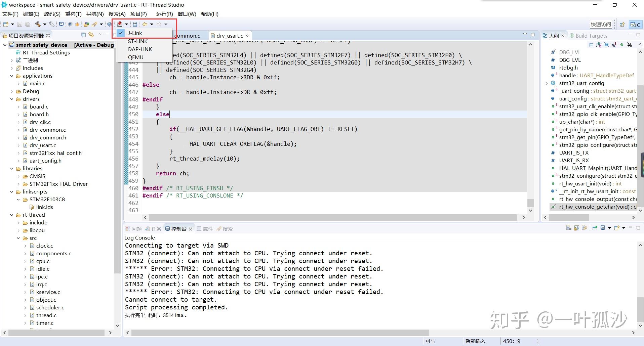The width and height of the screenshot is (644, 346).
Task: Collapse all in project explorer
Action: point(83,35)
